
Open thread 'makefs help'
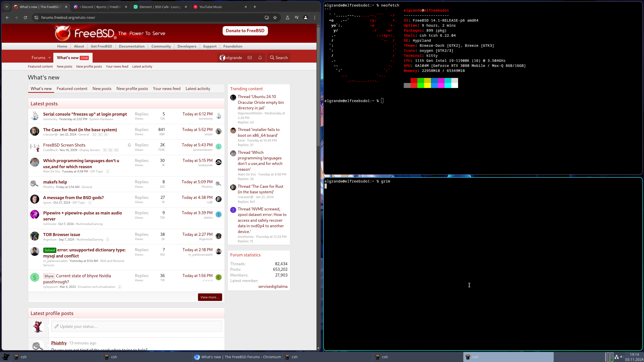coord(55,182)
